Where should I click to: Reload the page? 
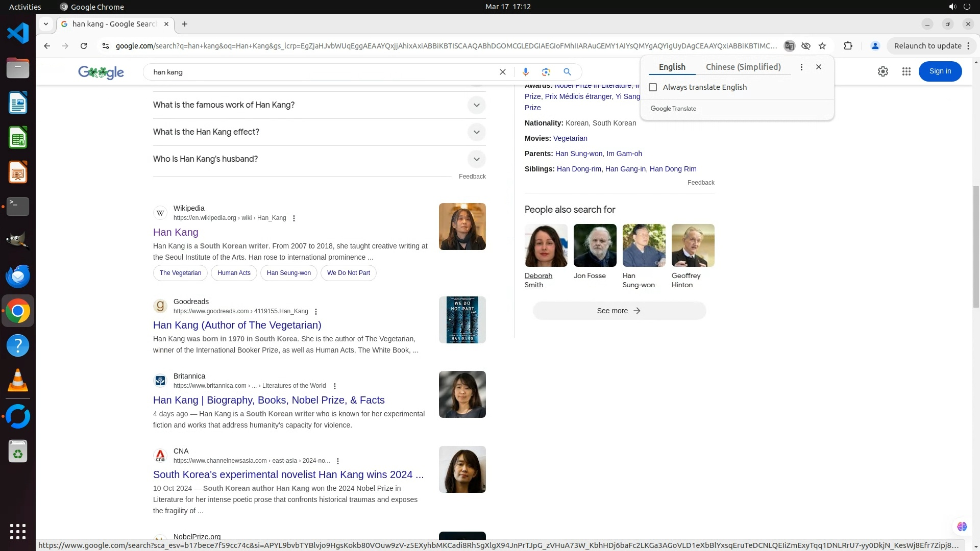tap(84, 46)
